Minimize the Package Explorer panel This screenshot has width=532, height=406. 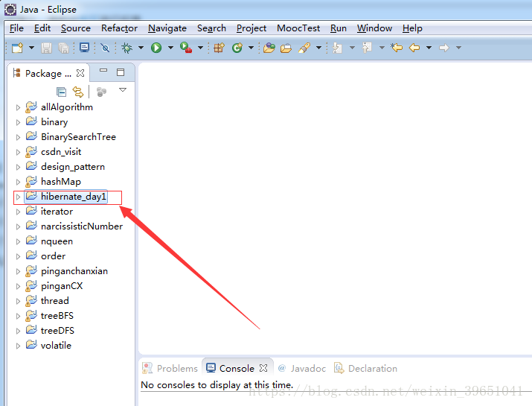pos(103,71)
